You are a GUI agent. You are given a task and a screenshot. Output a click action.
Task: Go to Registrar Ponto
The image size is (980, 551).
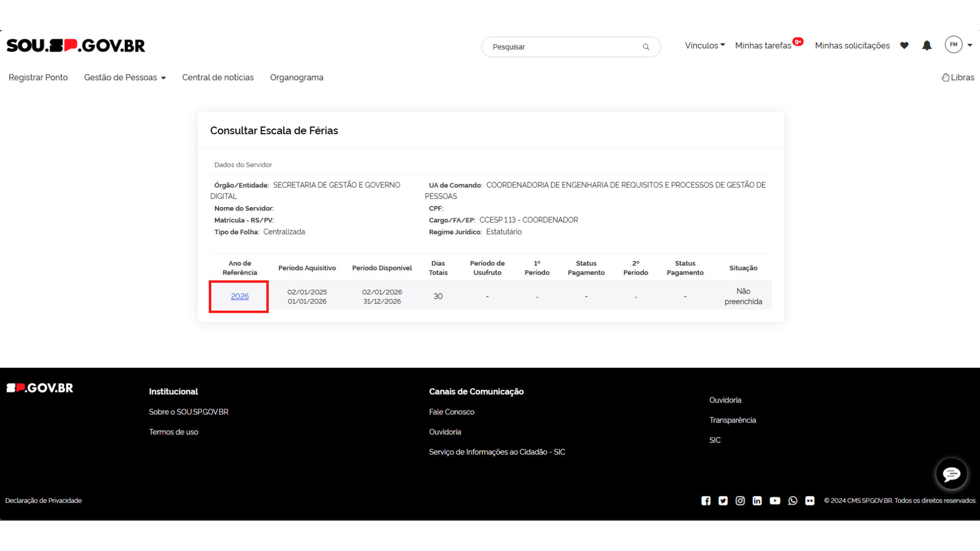[x=38, y=78]
